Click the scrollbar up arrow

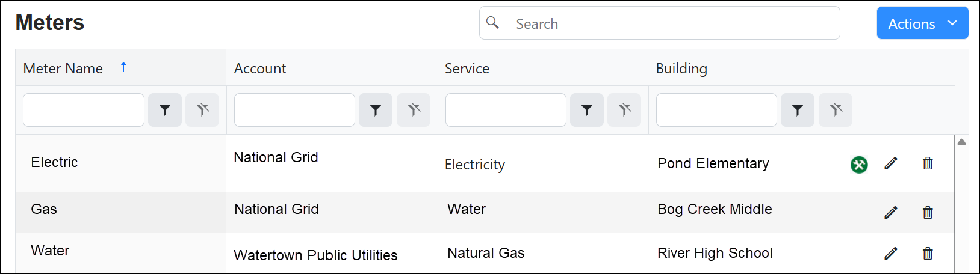pos(961,142)
